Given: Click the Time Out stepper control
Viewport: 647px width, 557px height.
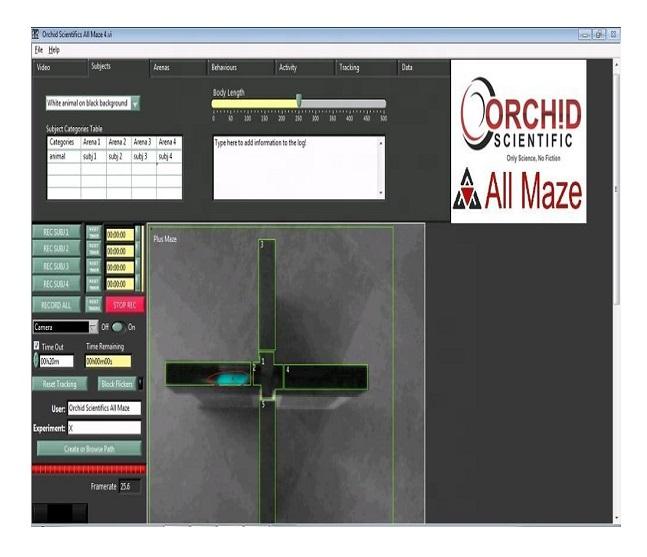Looking at the screenshot, I should click(x=36, y=360).
